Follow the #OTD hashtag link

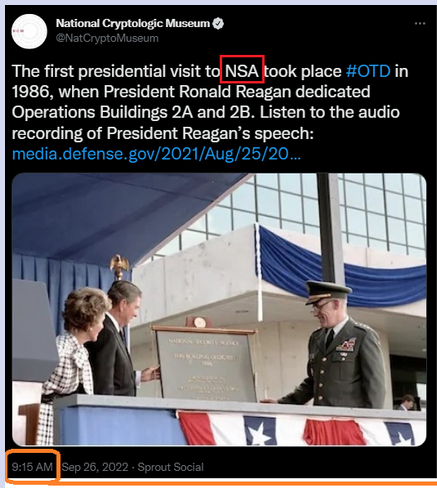(x=368, y=71)
